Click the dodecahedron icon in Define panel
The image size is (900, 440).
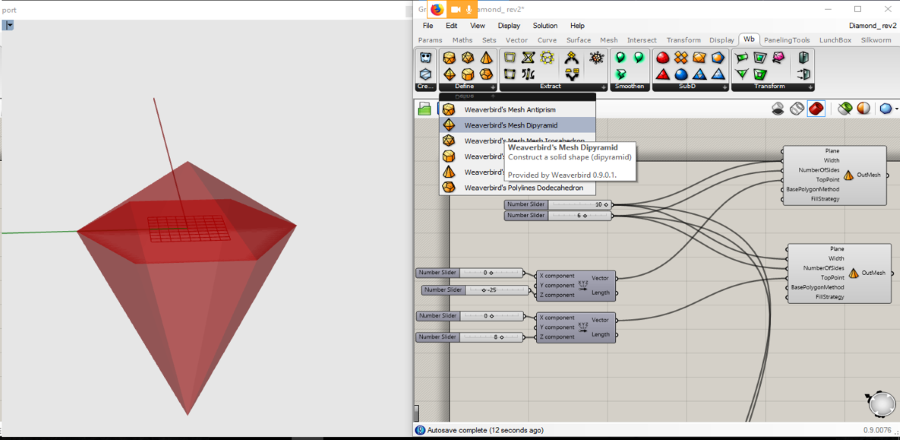486,74
